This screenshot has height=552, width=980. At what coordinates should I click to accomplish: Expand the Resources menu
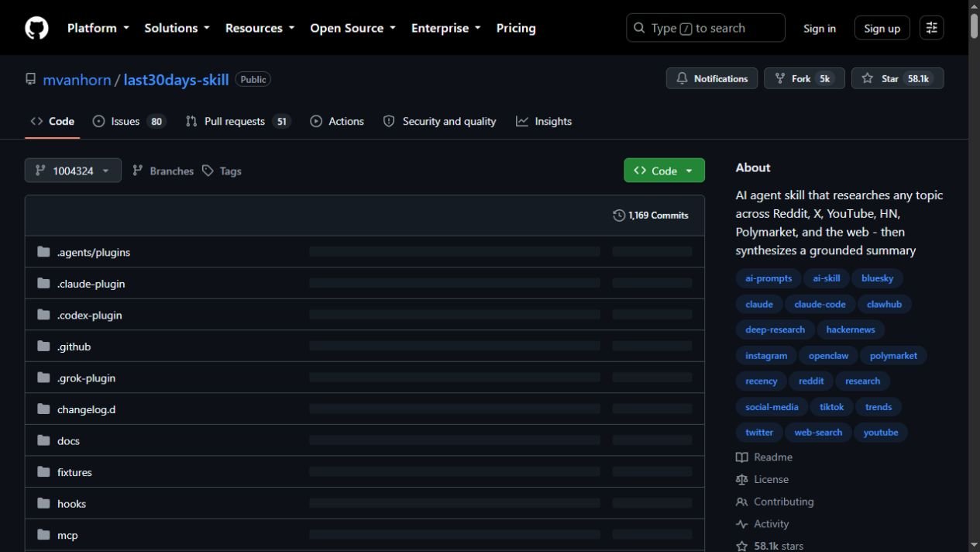pos(260,28)
